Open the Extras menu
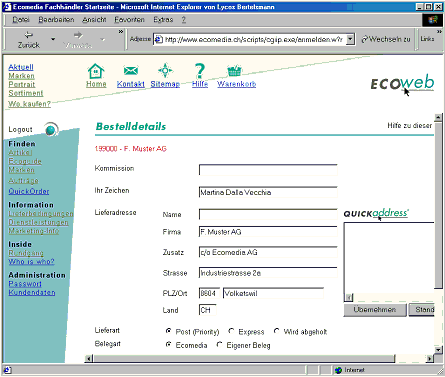This screenshot has height=377, width=445. click(x=163, y=20)
